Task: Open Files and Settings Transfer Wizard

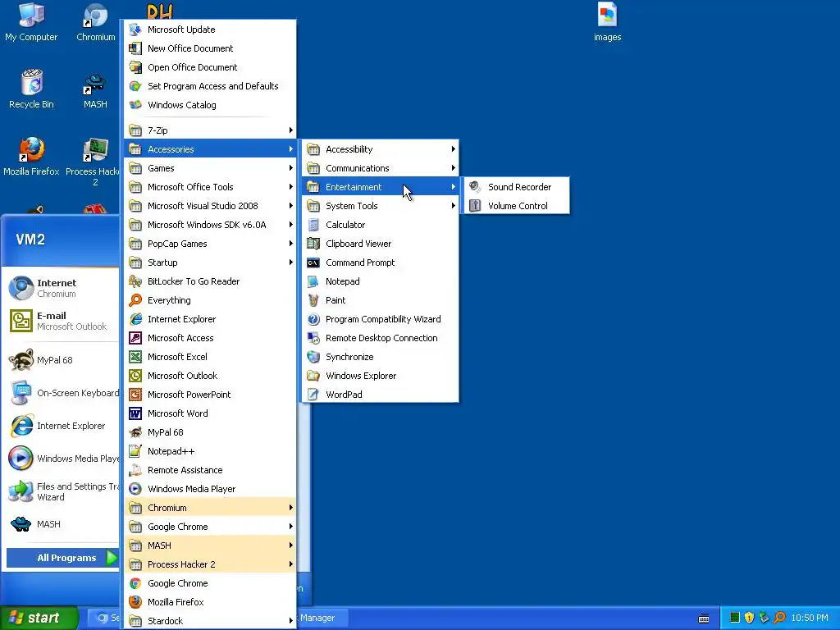Action: (62, 491)
